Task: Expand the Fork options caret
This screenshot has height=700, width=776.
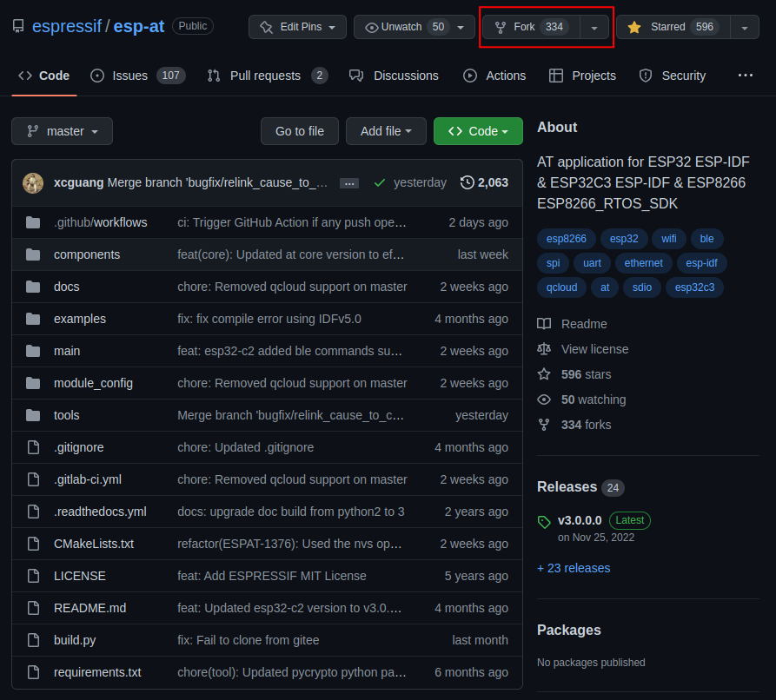Action: 594,27
